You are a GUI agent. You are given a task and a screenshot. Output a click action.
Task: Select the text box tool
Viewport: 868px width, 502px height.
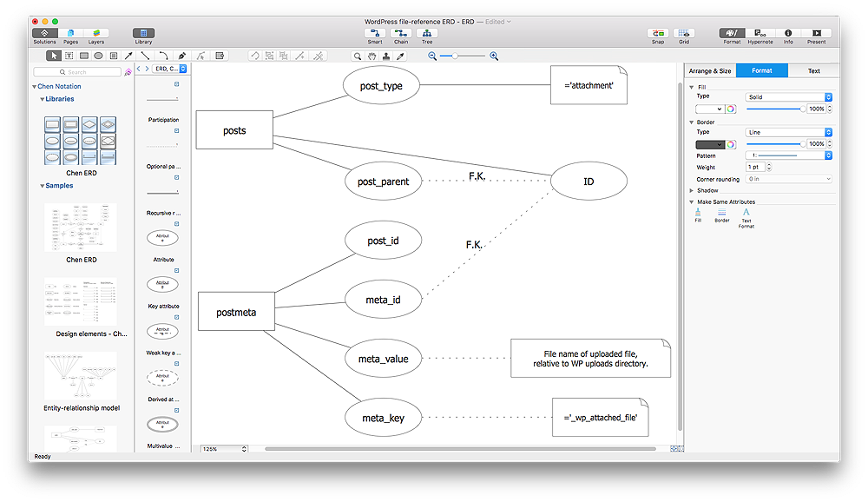point(69,56)
